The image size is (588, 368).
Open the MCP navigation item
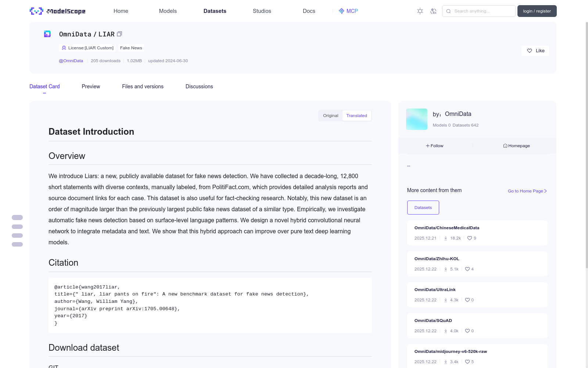pyautogui.click(x=348, y=11)
